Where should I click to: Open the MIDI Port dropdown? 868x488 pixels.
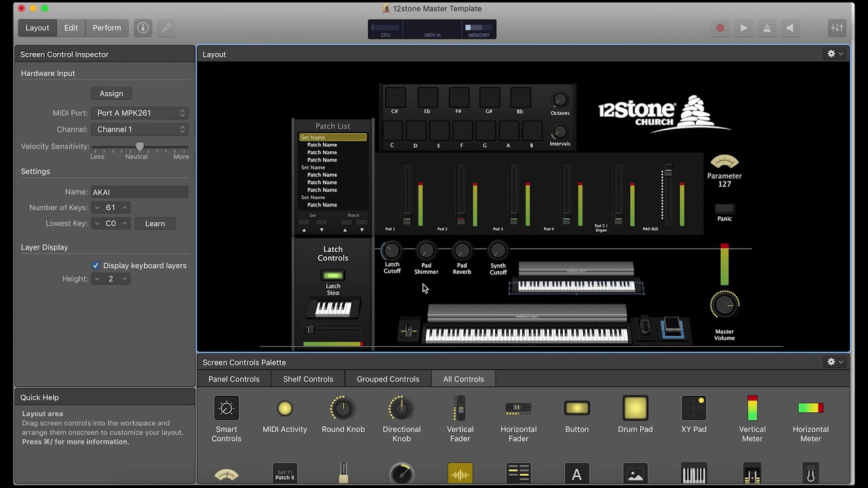(x=141, y=113)
